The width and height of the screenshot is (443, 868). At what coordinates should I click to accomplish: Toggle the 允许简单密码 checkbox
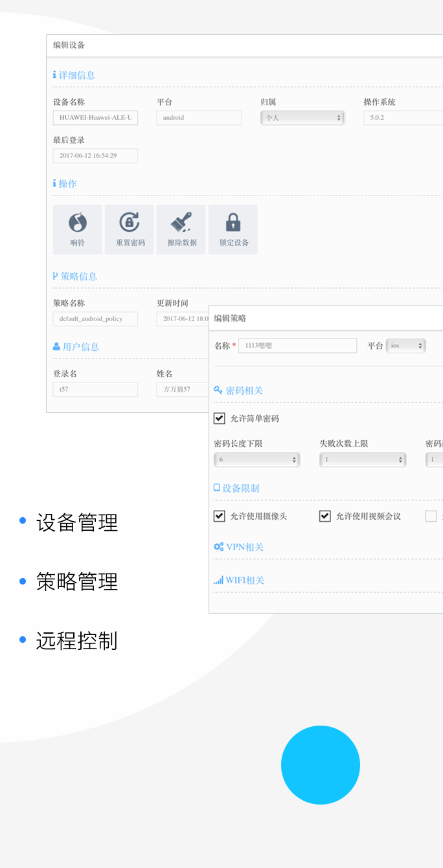(x=220, y=419)
